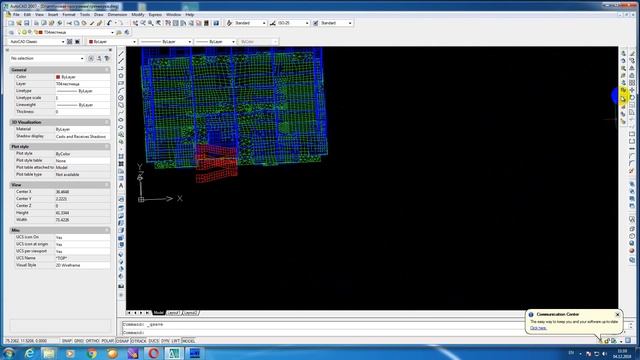Open the Edit menu
The image size is (640, 360).
[27, 15]
